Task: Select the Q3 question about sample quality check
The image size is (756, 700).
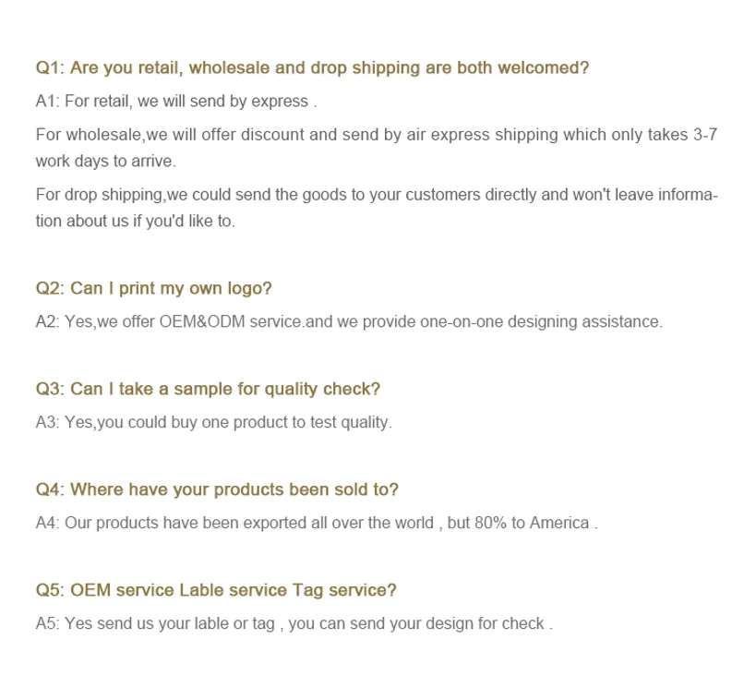Action: click(x=208, y=389)
